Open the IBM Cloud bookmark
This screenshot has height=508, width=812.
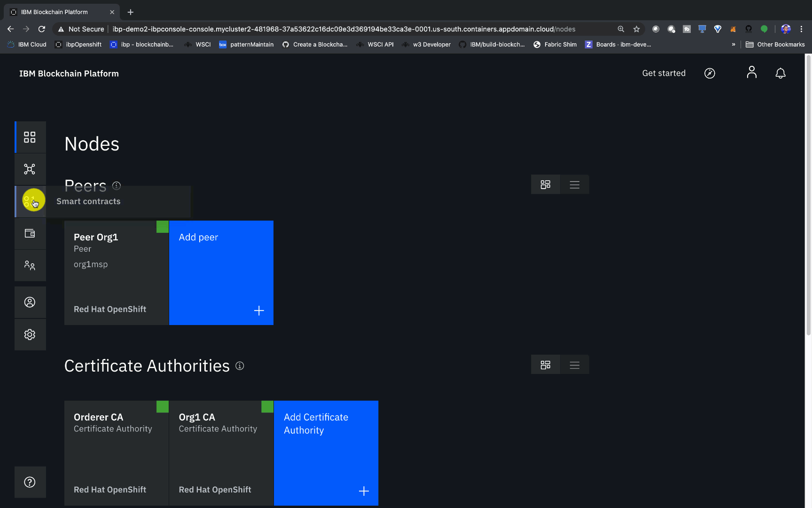(x=27, y=45)
